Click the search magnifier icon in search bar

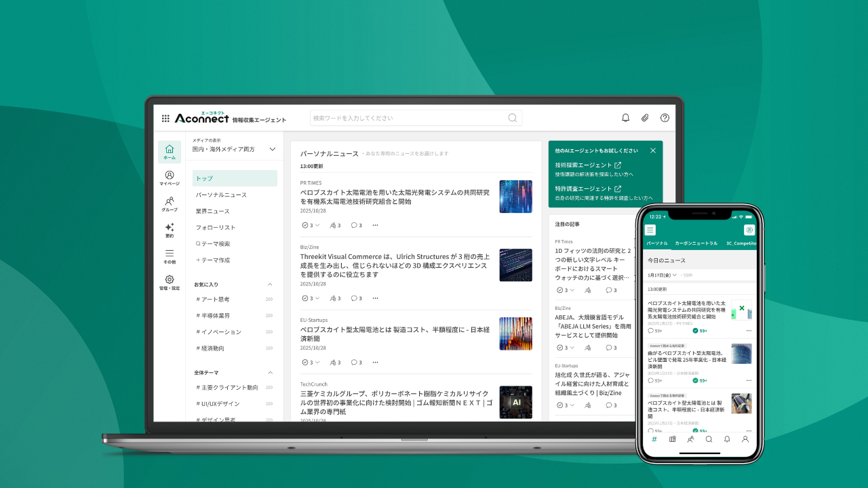(x=513, y=118)
